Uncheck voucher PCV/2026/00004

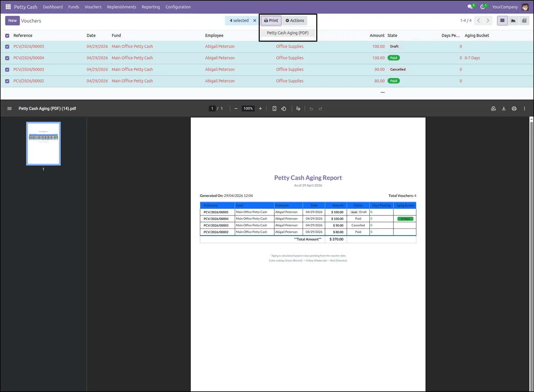7,58
